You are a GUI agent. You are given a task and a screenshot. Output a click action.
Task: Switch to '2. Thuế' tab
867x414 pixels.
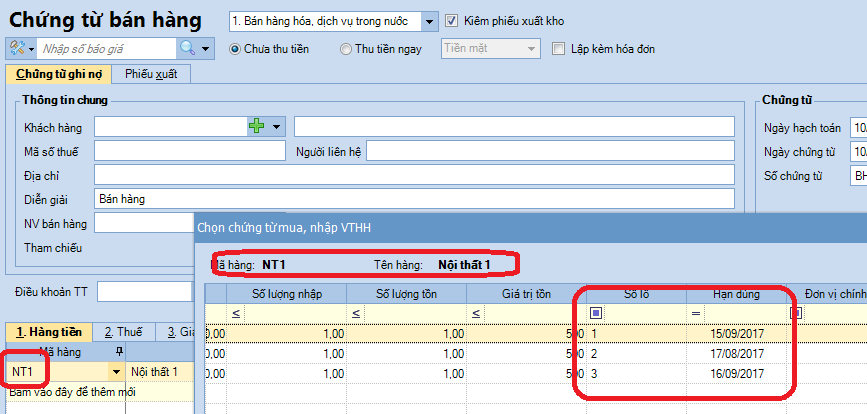point(123,332)
